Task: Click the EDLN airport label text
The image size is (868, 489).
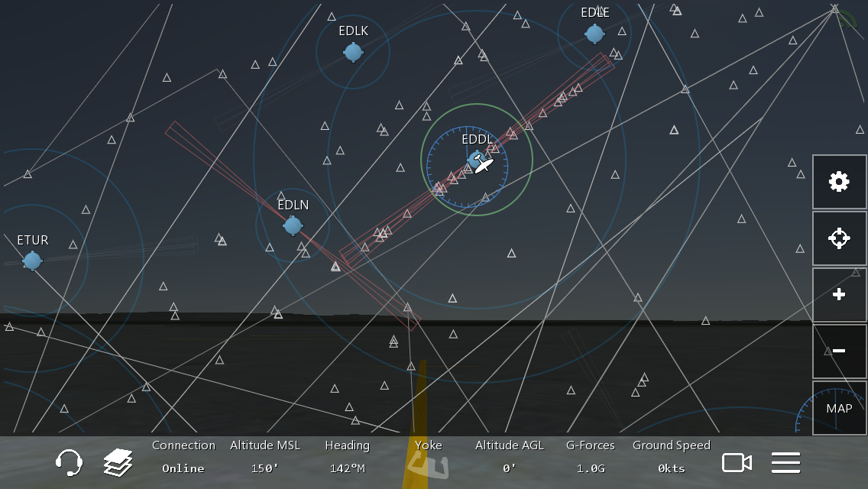Action: 293,206
